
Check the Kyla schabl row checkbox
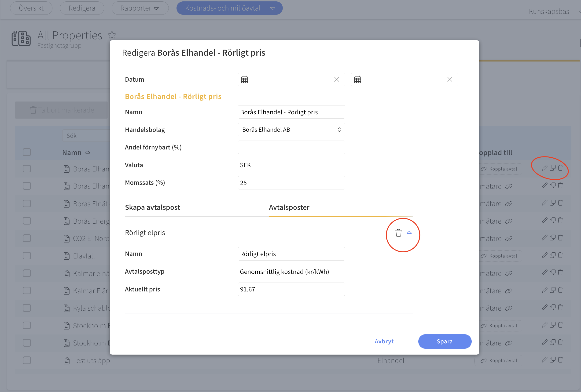27,308
